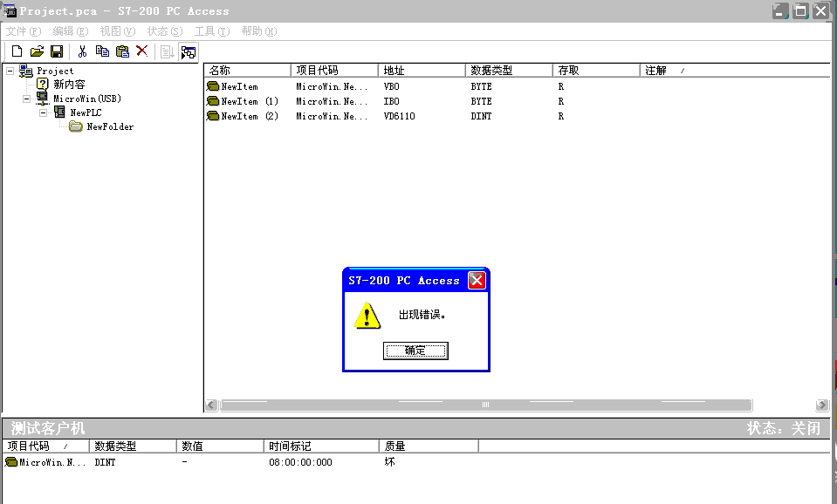Sort items by 项目代码 column header
Image resolution: width=837 pixels, height=504 pixels.
(x=334, y=71)
